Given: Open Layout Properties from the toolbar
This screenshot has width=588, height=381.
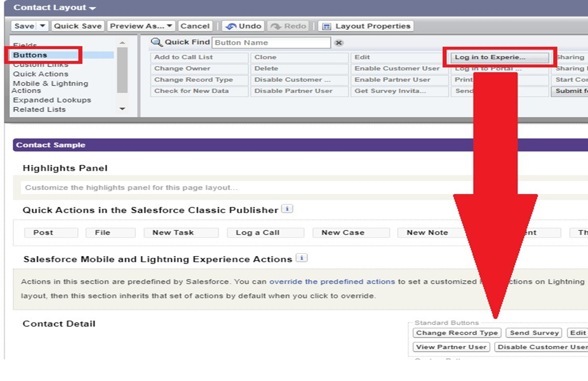Looking at the screenshot, I should [x=366, y=26].
